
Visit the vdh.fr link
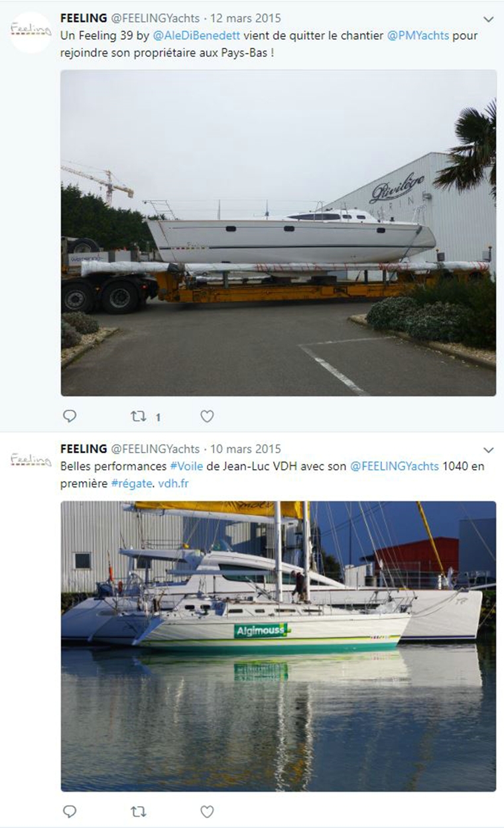pyautogui.click(x=173, y=484)
